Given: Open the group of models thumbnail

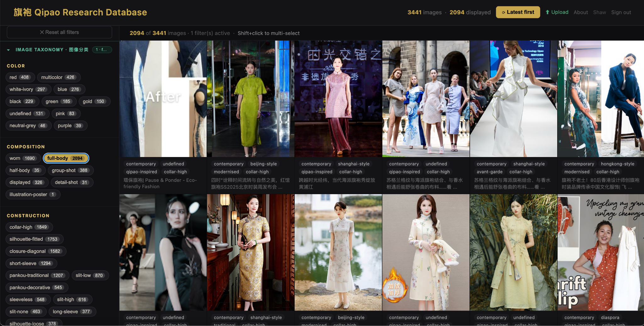Looking at the screenshot, I should click(x=426, y=98).
